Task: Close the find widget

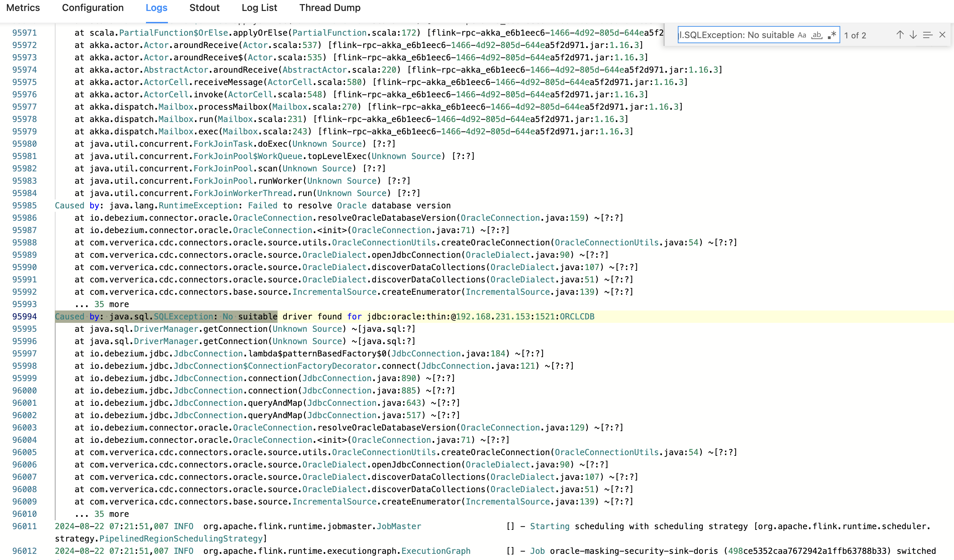Action: pos(942,35)
